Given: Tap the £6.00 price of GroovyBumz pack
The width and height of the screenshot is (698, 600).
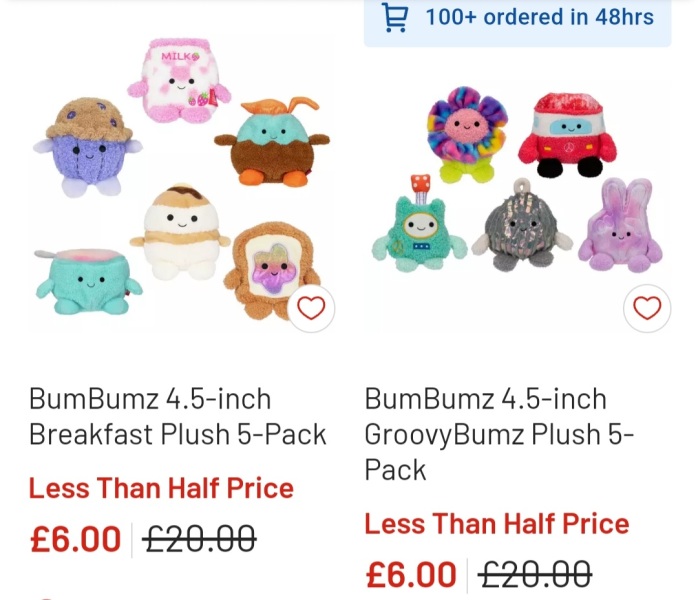Looking at the screenshot, I should (x=411, y=575).
